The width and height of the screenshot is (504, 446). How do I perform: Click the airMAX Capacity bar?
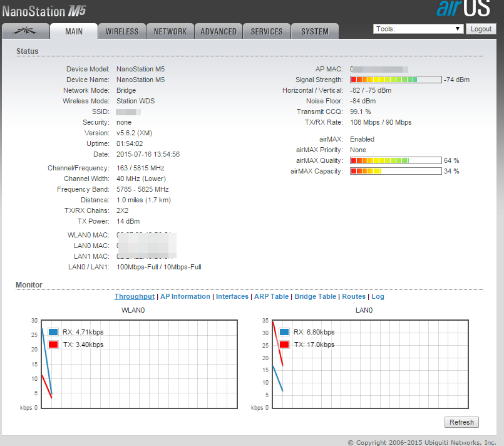[396, 171]
